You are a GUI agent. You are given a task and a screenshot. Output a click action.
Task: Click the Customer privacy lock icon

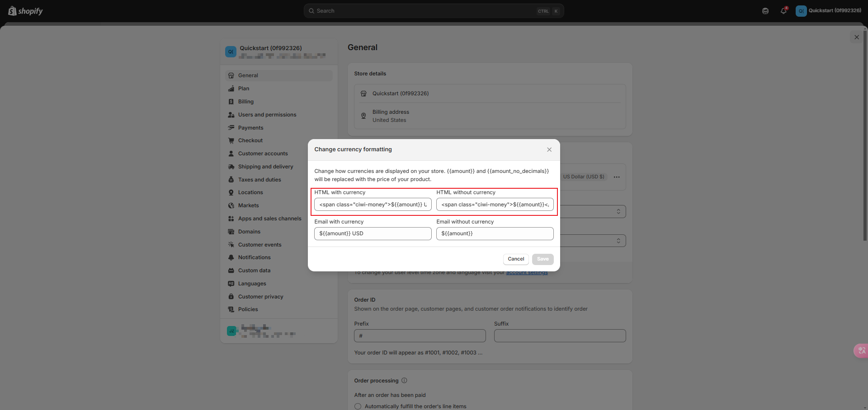[231, 297]
